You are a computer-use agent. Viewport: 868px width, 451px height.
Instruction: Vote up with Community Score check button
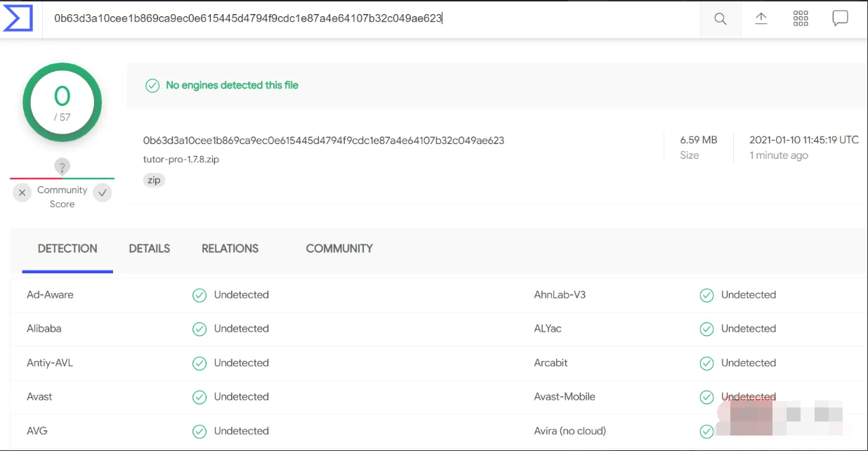103,192
